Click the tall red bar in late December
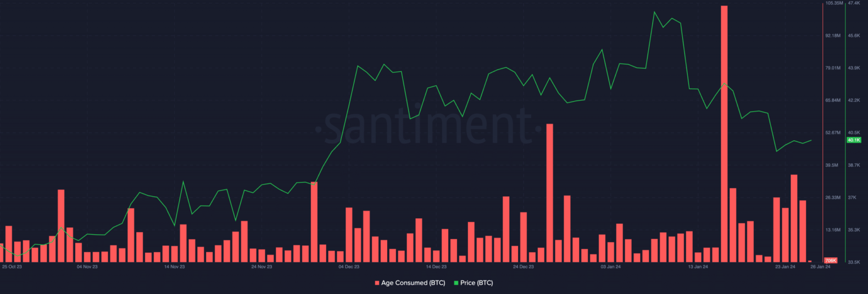 549,193
